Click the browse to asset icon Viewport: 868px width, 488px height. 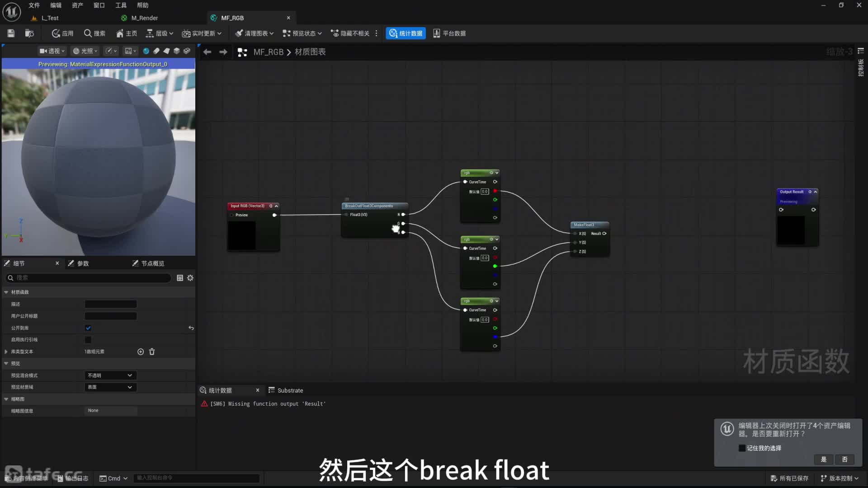(29, 33)
